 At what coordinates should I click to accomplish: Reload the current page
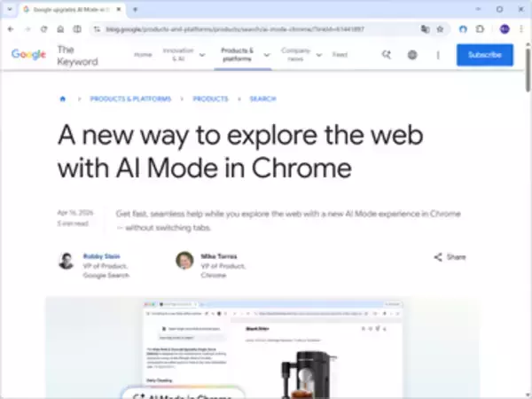click(43, 29)
